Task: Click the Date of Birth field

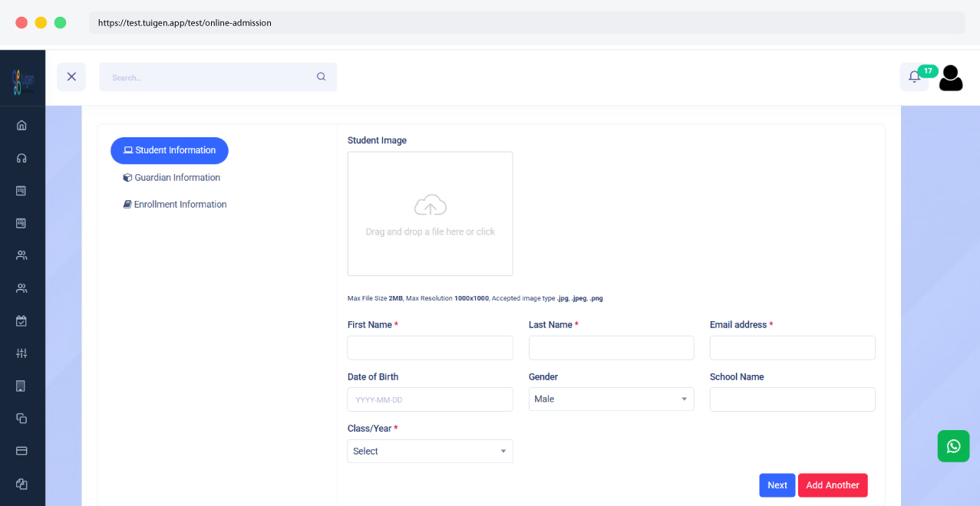Action: tap(430, 399)
